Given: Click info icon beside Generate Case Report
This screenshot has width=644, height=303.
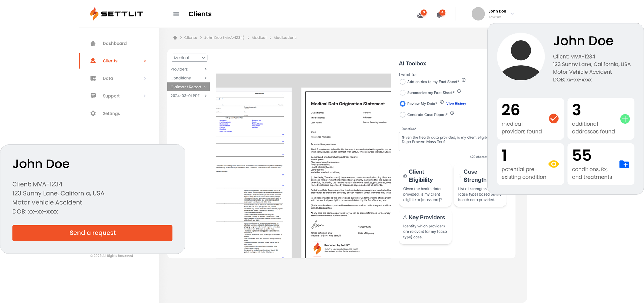Looking at the screenshot, I should pyautogui.click(x=452, y=113).
